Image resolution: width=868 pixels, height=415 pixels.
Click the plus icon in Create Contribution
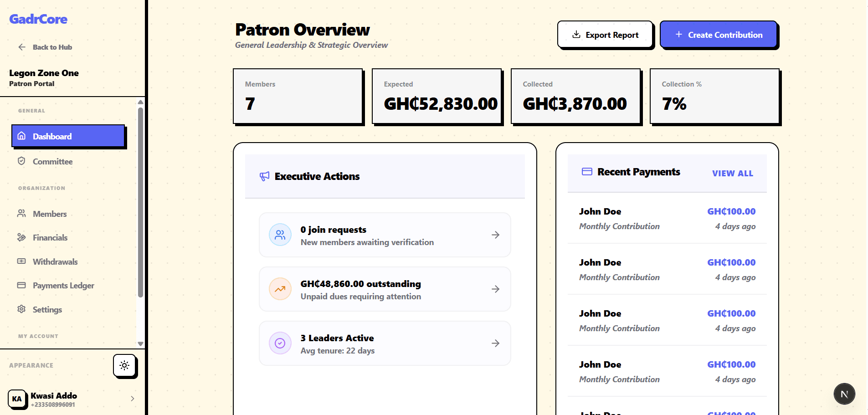click(x=679, y=35)
